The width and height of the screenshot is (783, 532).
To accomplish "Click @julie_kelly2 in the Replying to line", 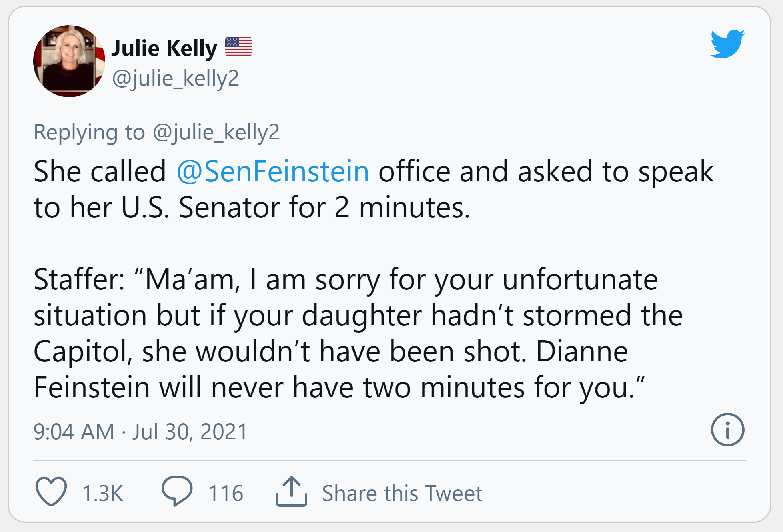I will tap(216, 132).
